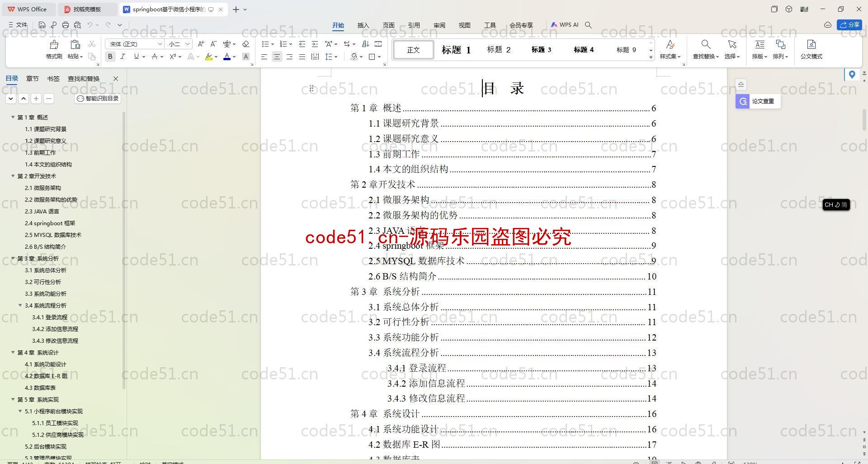Justify text alignment icon

coord(302,57)
